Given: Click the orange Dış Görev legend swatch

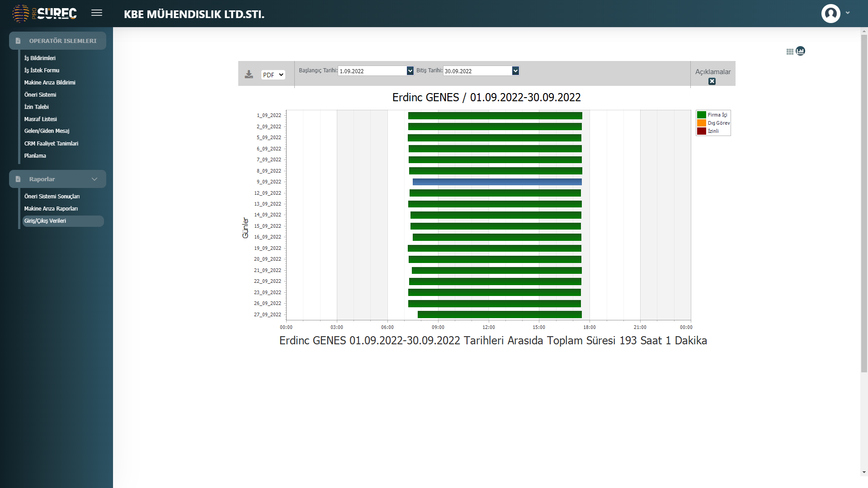Looking at the screenshot, I should [702, 123].
